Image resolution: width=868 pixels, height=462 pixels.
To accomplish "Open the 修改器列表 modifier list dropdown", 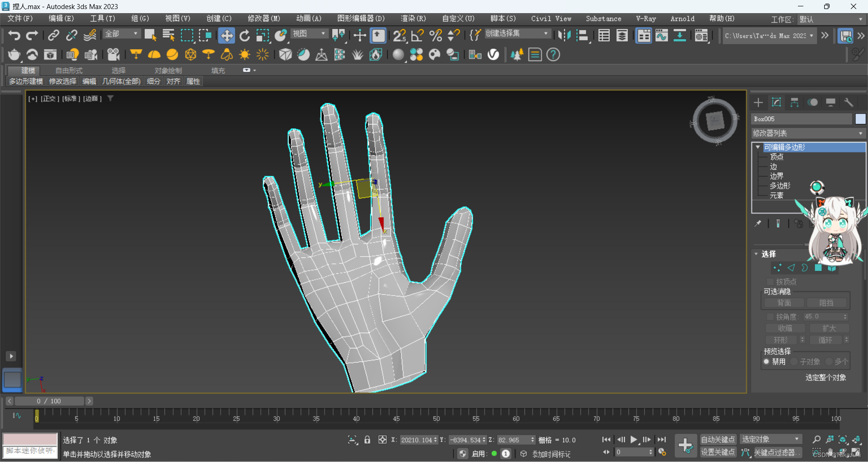I will click(808, 133).
